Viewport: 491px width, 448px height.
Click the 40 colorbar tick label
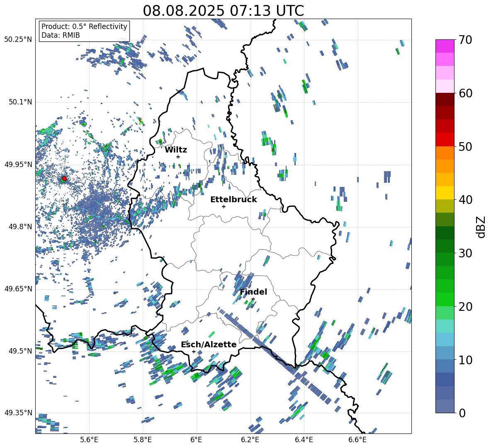click(x=465, y=200)
